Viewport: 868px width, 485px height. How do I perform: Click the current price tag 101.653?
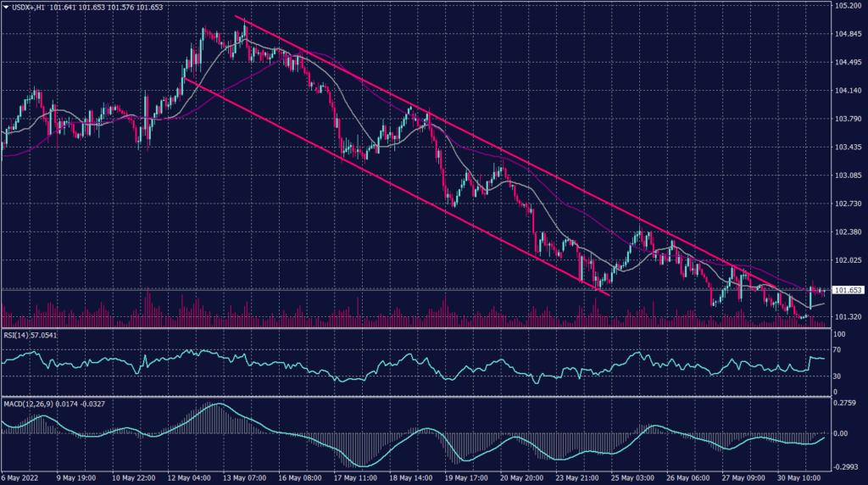click(x=849, y=290)
